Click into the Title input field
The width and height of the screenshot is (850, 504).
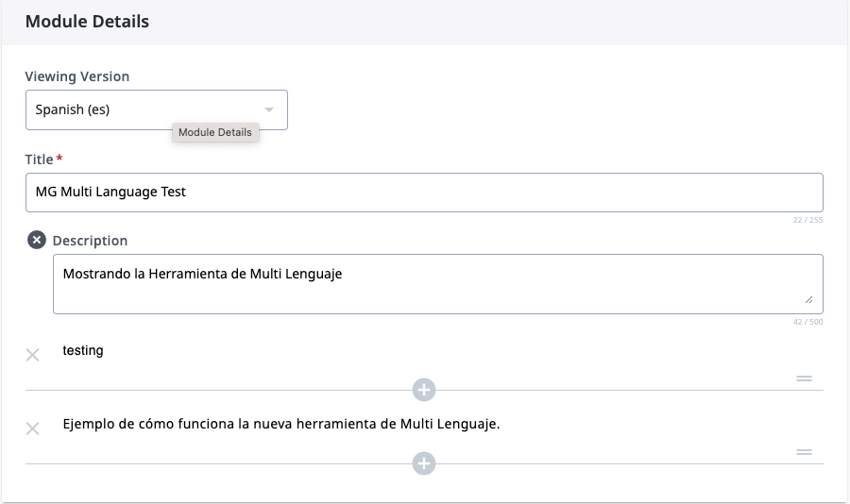(x=424, y=193)
